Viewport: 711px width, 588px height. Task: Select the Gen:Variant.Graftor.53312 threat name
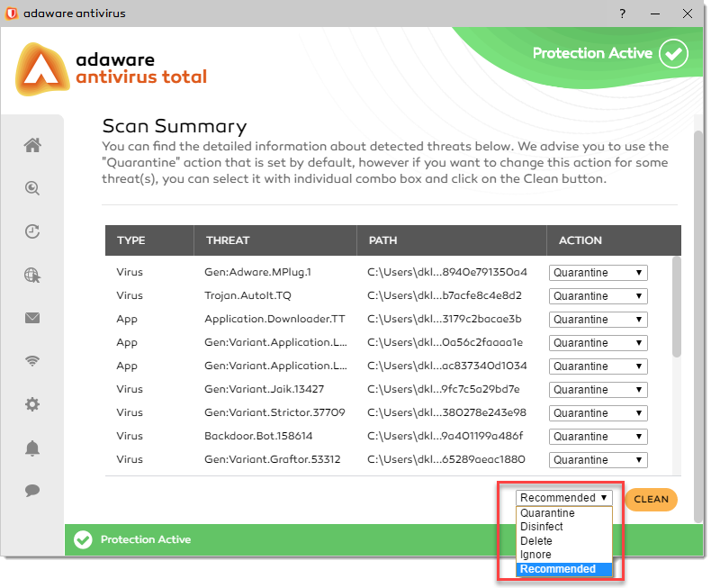(x=273, y=459)
